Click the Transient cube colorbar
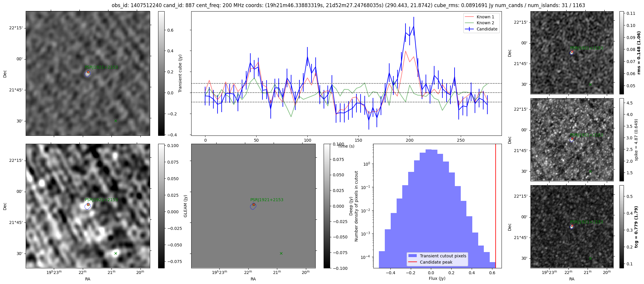Viewport: 644px width, 284px height. (x=161, y=73)
